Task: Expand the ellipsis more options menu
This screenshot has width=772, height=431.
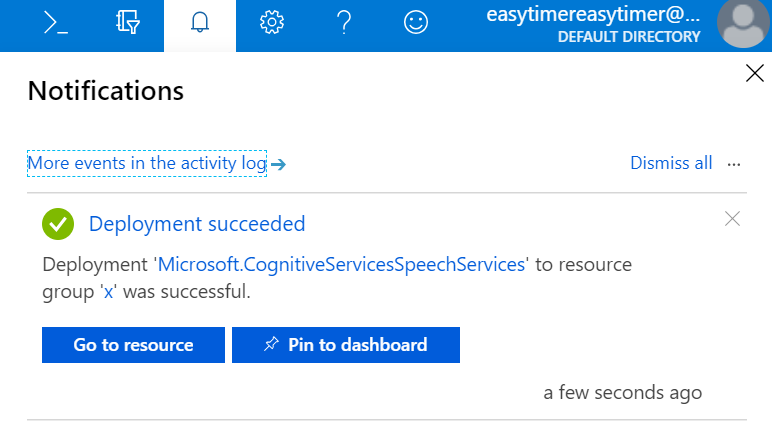Action: 735,164
